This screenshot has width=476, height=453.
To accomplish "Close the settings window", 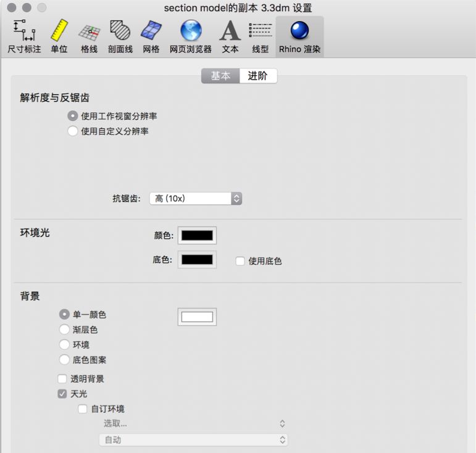I will point(12,7).
